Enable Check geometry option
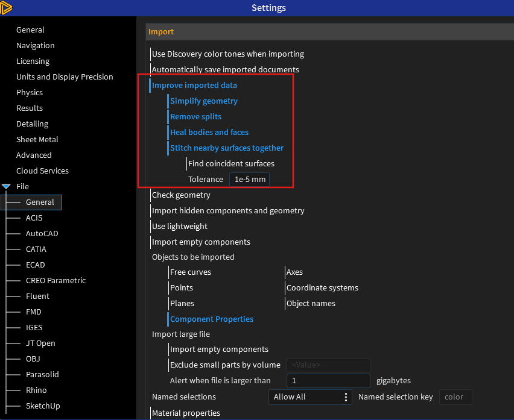The image size is (514, 420). tap(181, 195)
